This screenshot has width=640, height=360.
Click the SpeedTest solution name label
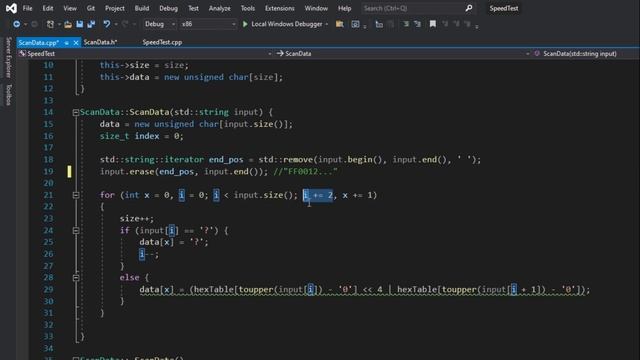point(504,8)
